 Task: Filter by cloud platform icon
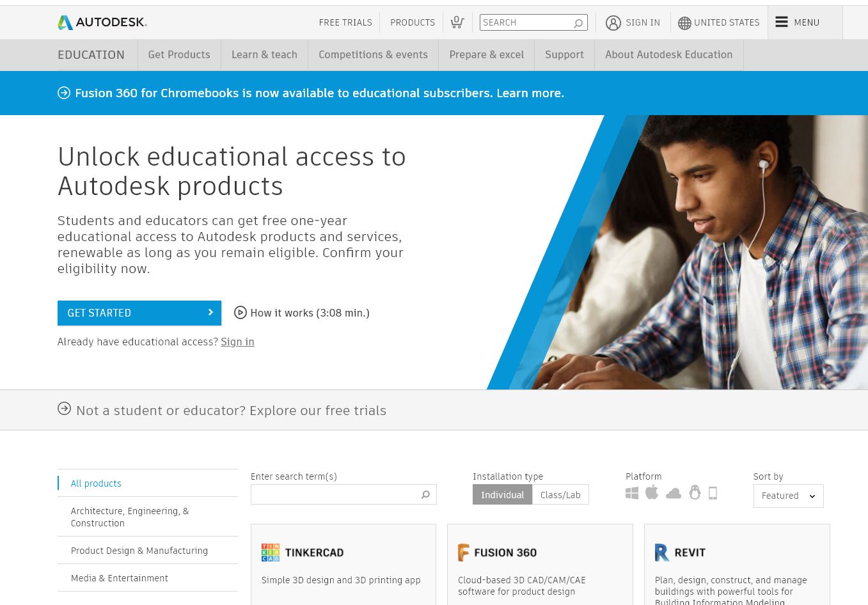coord(674,493)
